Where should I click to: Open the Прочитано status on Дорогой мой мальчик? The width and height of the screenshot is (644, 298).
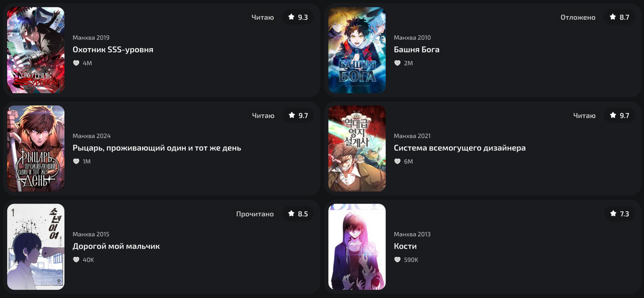coord(255,214)
